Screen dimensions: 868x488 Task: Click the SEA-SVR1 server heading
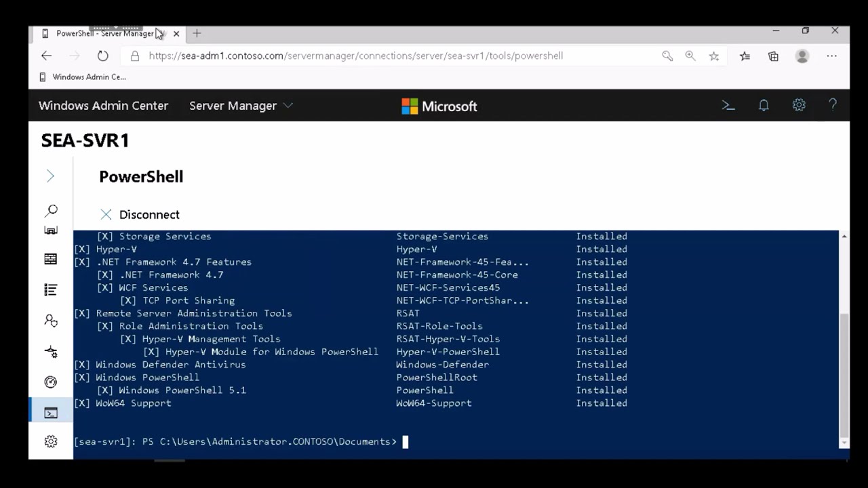(x=85, y=140)
